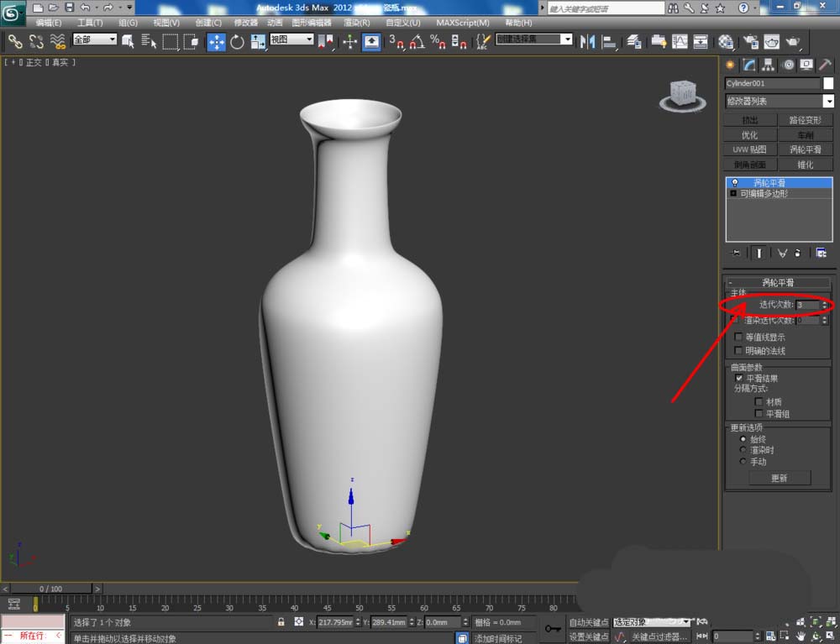Click the time slider 0/100 handle
The image size is (840, 644).
(51, 589)
